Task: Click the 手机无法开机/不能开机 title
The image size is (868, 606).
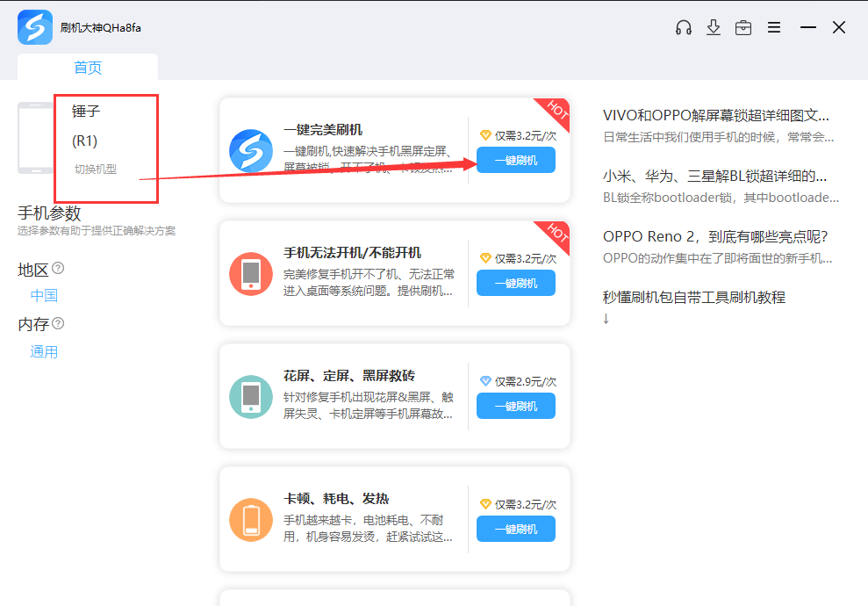Action: tap(353, 253)
